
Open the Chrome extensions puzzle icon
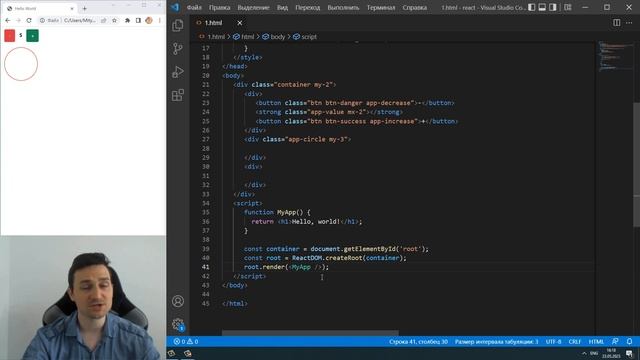pos(127,20)
